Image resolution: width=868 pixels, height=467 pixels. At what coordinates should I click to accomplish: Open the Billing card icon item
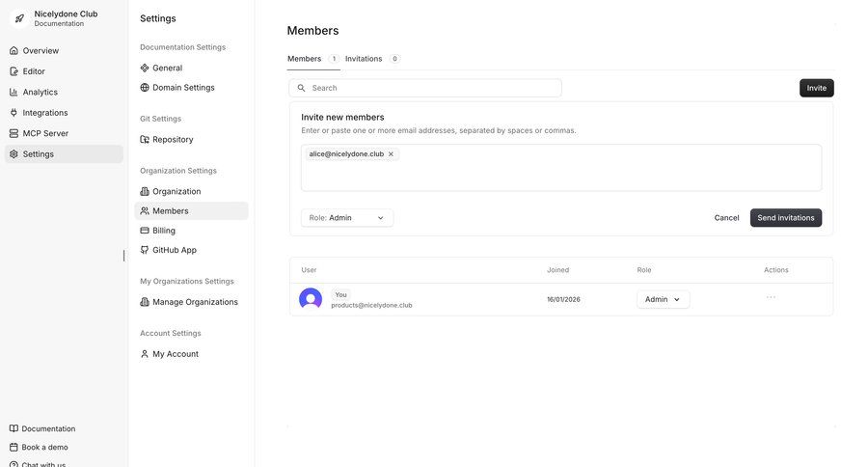pos(145,231)
